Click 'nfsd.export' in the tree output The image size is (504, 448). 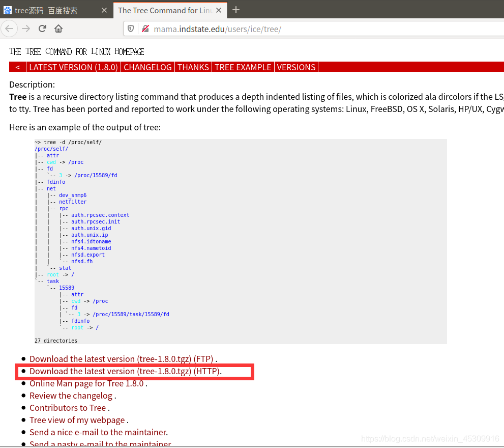click(x=88, y=255)
